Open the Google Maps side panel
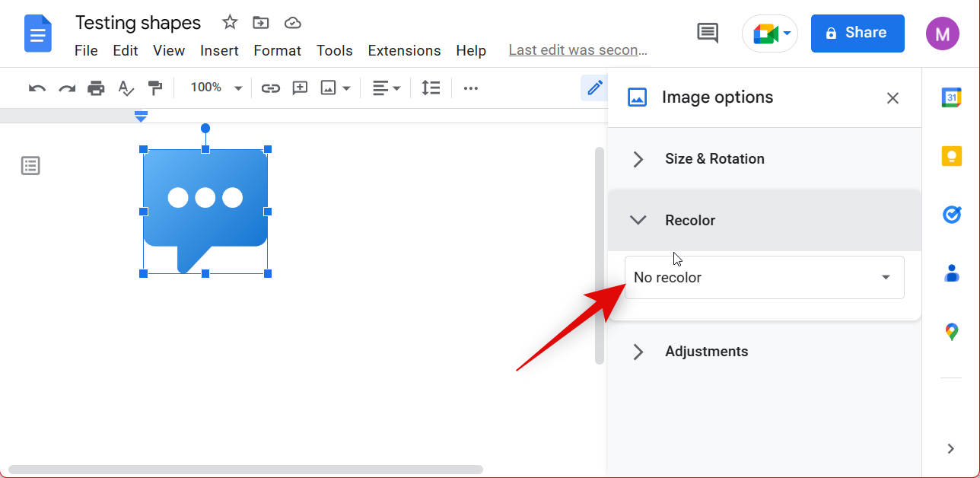The width and height of the screenshot is (980, 478). point(951,332)
